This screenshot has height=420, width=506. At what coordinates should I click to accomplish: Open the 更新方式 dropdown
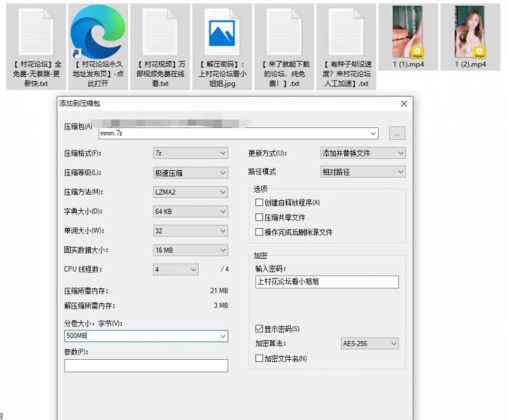tap(362, 153)
